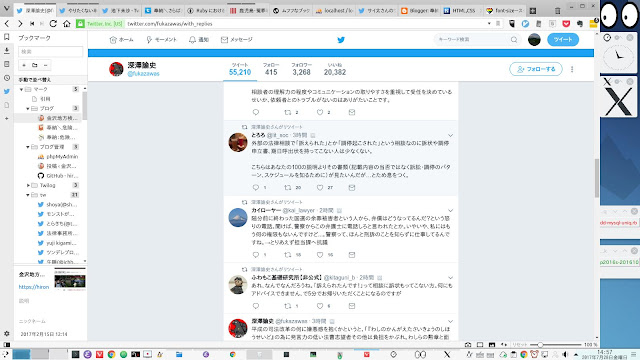Open Twitter メッセージ messages
This screenshot has width=640, height=360.
pyautogui.click(x=237, y=40)
